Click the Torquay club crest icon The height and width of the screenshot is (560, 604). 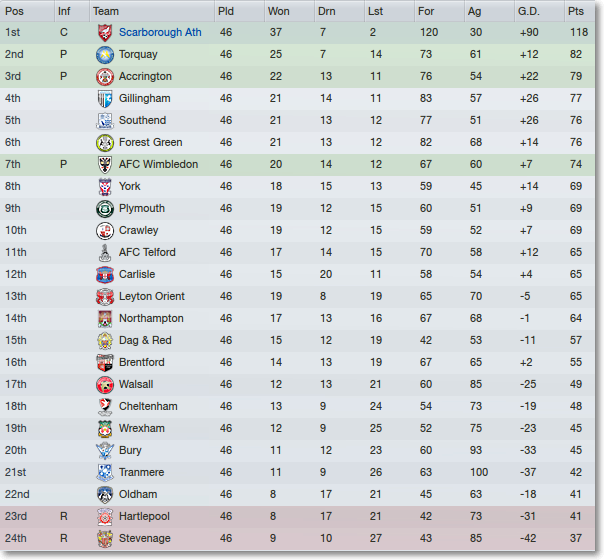[x=105, y=55]
